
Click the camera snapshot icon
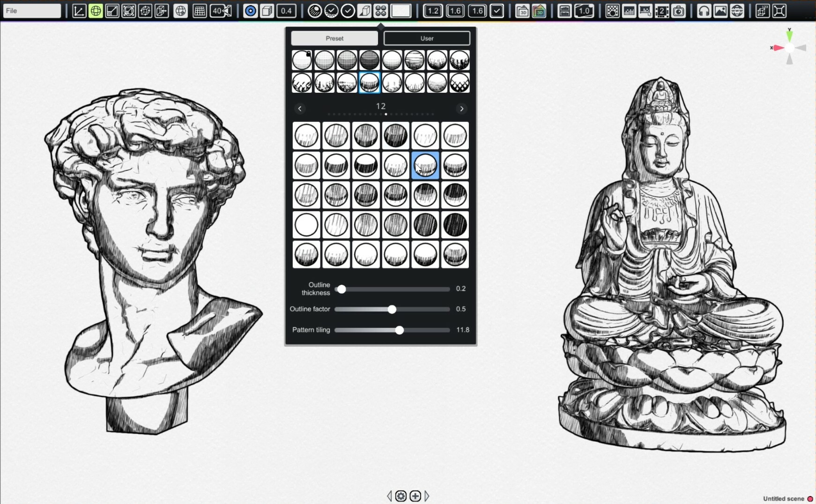click(x=678, y=11)
